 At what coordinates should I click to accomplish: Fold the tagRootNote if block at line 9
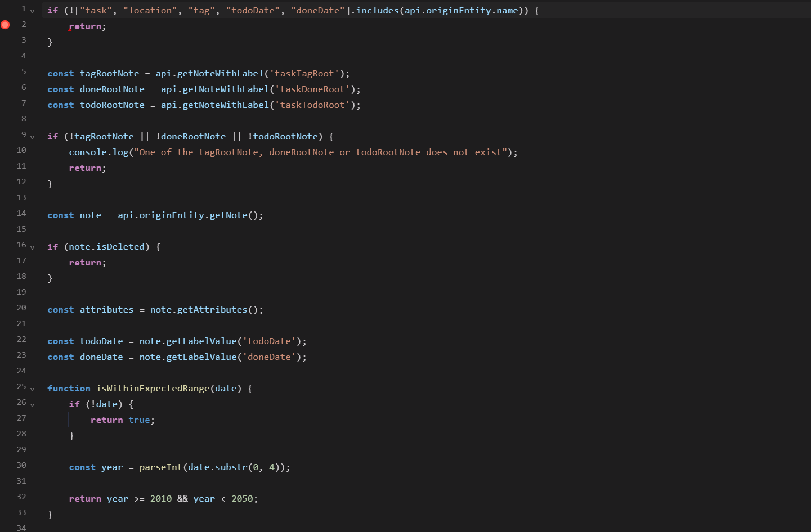point(32,137)
